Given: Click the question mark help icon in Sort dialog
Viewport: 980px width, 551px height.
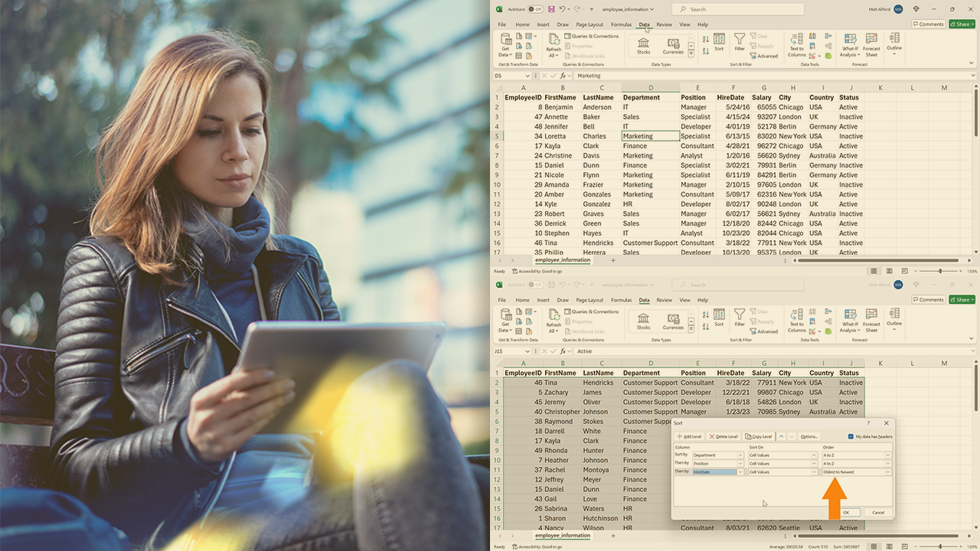Looking at the screenshot, I should point(868,423).
